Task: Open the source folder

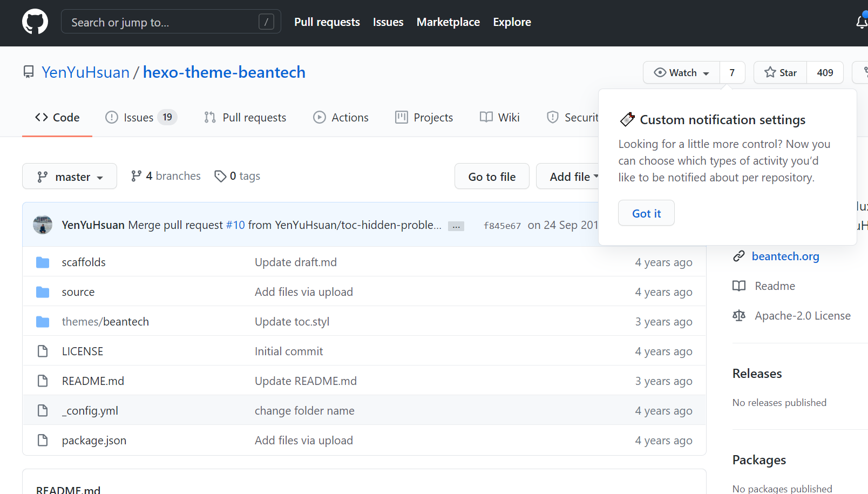Action: [x=78, y=292]
